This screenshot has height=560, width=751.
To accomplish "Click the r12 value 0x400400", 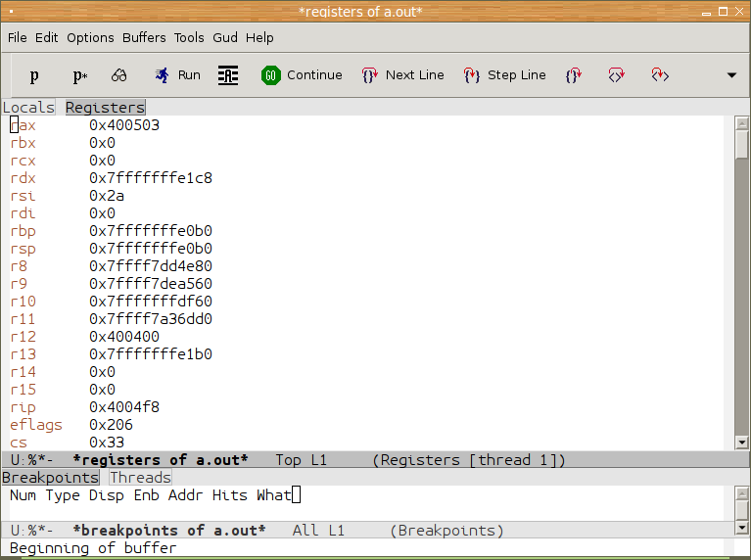I will pos(124,337).
